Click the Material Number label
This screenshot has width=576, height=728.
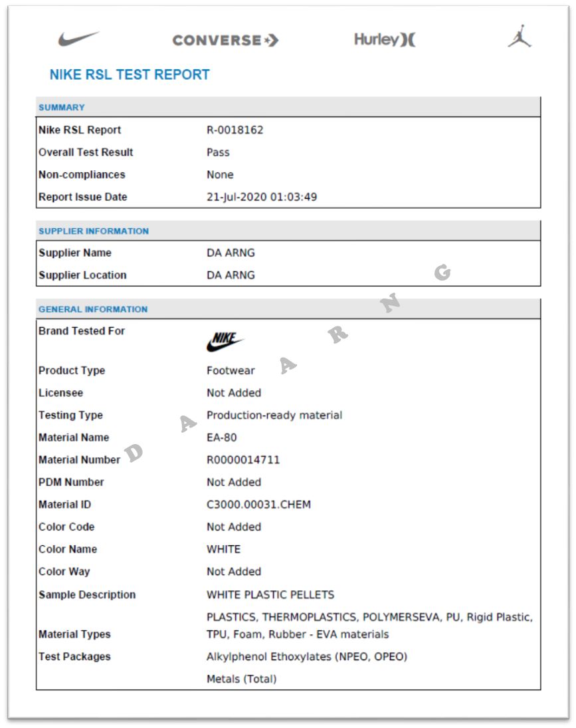tap(79, 459)
